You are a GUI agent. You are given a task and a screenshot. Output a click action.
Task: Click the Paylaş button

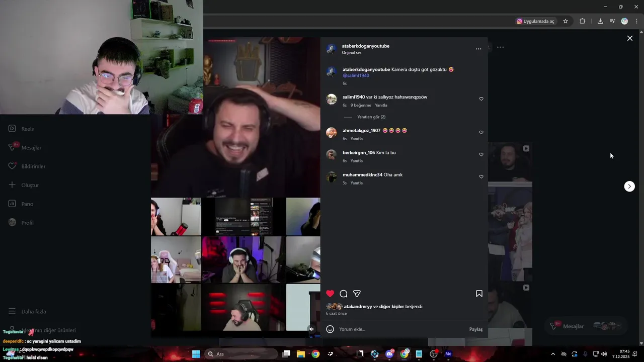[x=476, y=329]
